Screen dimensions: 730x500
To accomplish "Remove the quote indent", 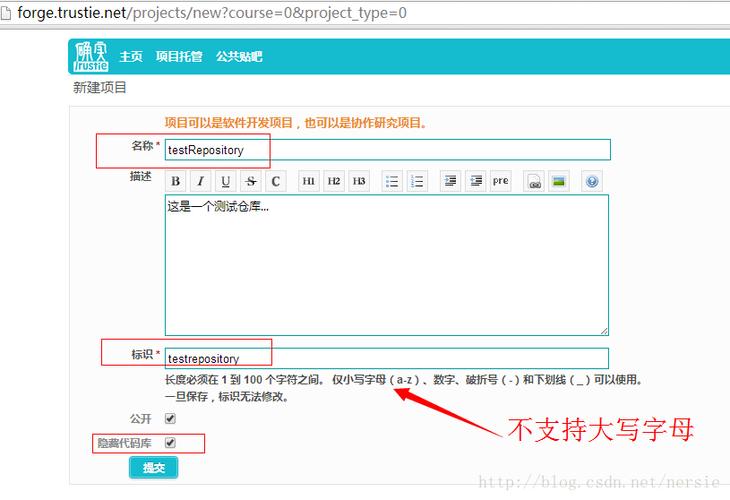I will (476, 181).
